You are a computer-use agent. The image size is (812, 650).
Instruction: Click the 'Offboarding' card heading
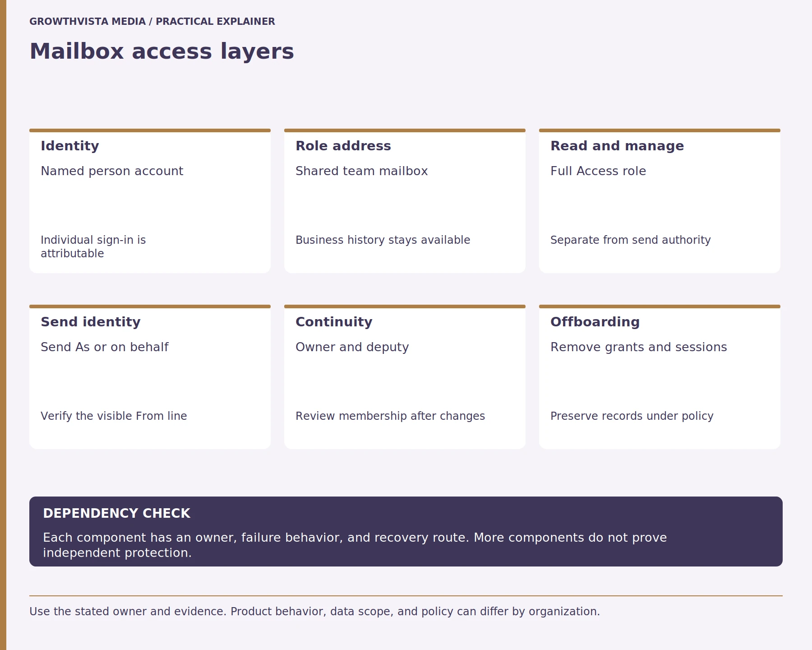coord(595,322)
